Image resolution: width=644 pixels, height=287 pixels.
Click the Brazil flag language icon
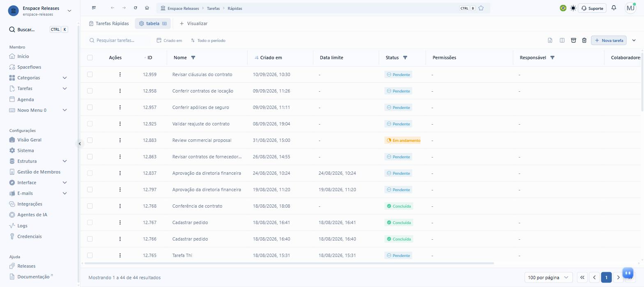tap(563, 8)
